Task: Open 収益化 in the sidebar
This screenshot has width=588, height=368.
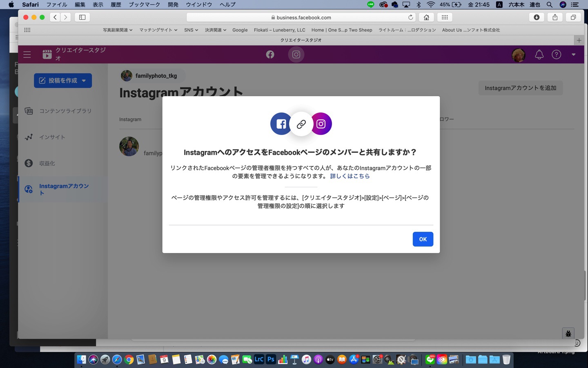Action: coord(63,163)
